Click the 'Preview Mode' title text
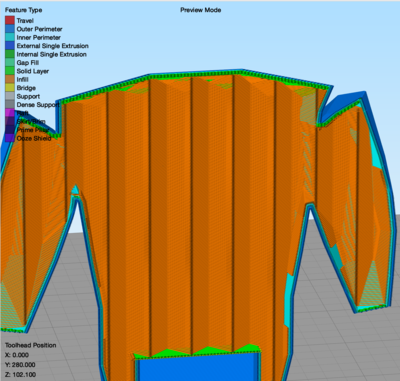 [201, 10]
